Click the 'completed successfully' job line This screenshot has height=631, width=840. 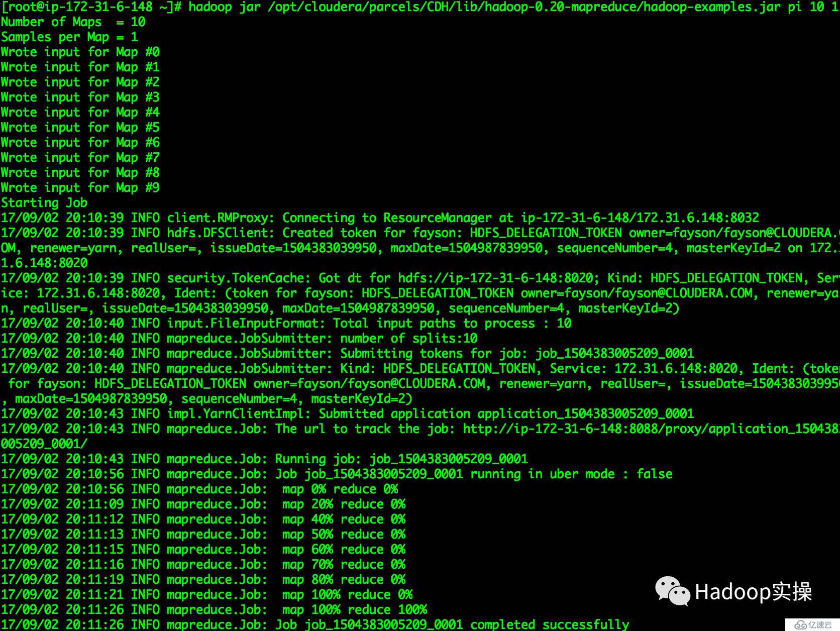(x=316, y=624)
